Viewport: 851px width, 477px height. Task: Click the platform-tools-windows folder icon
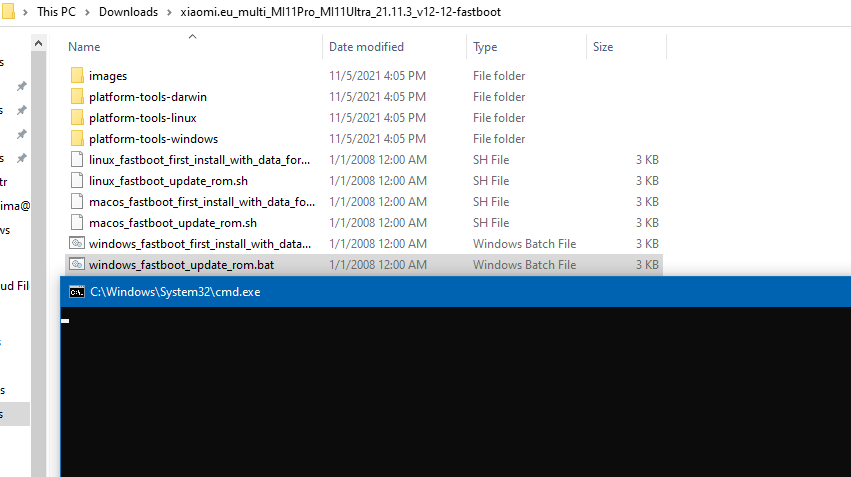[77, 138]
